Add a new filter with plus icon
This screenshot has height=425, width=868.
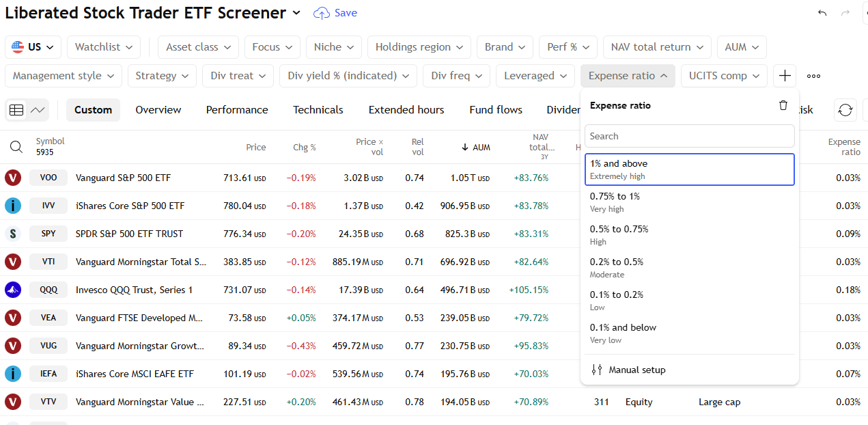[785, 76]
